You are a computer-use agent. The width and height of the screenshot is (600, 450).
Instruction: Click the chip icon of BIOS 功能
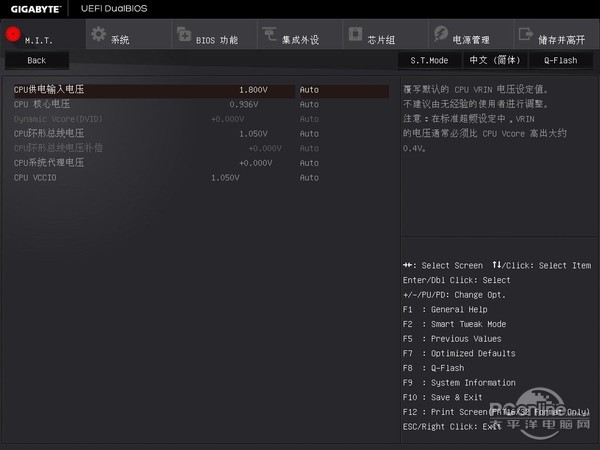[x=184, y=34]
